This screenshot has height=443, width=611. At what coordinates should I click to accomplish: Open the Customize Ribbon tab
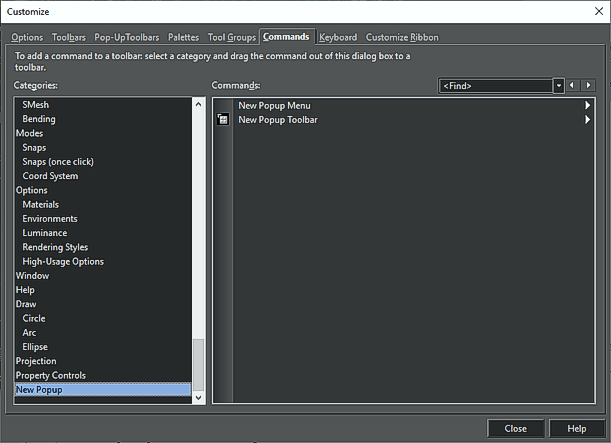(x=402, y=37)
